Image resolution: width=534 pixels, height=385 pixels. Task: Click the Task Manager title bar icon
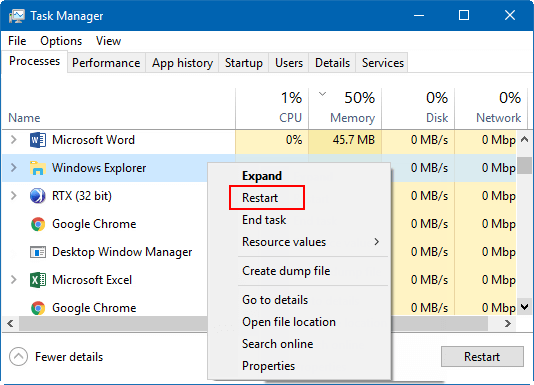click(x=17, y=16)
